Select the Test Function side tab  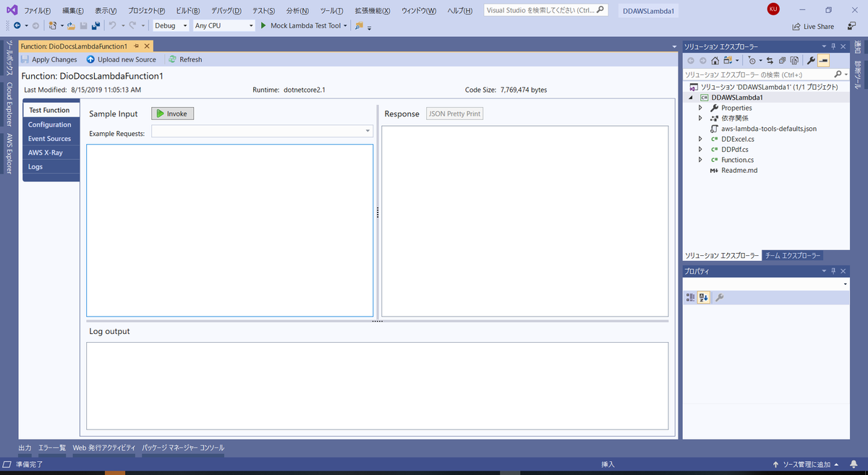[50, 110]
